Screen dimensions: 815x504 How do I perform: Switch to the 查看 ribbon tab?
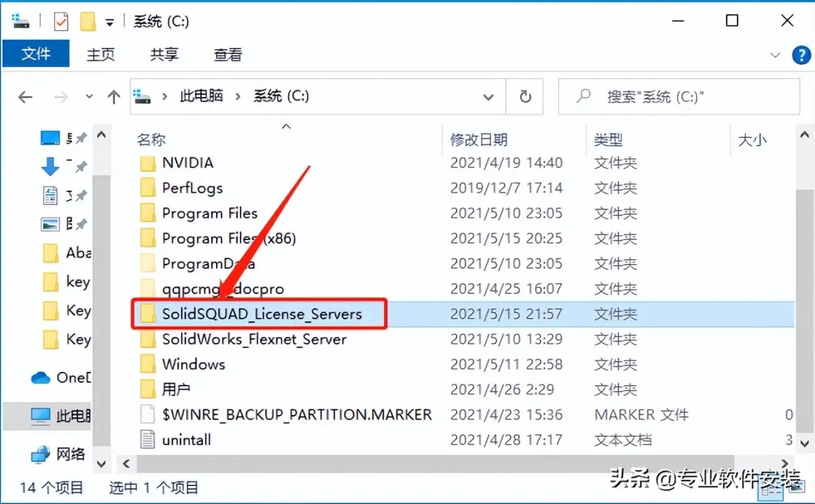pos(228,54)
